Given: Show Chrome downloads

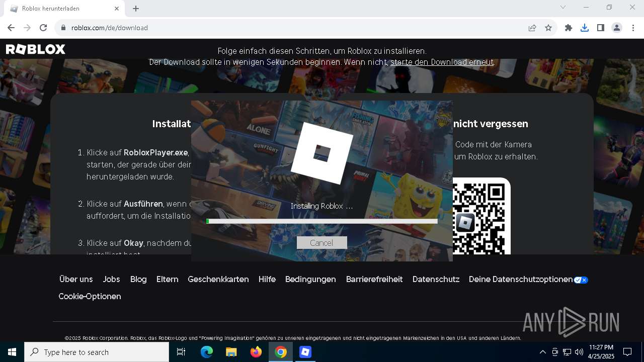Looking at the screenshot, I should coord(585,28).
